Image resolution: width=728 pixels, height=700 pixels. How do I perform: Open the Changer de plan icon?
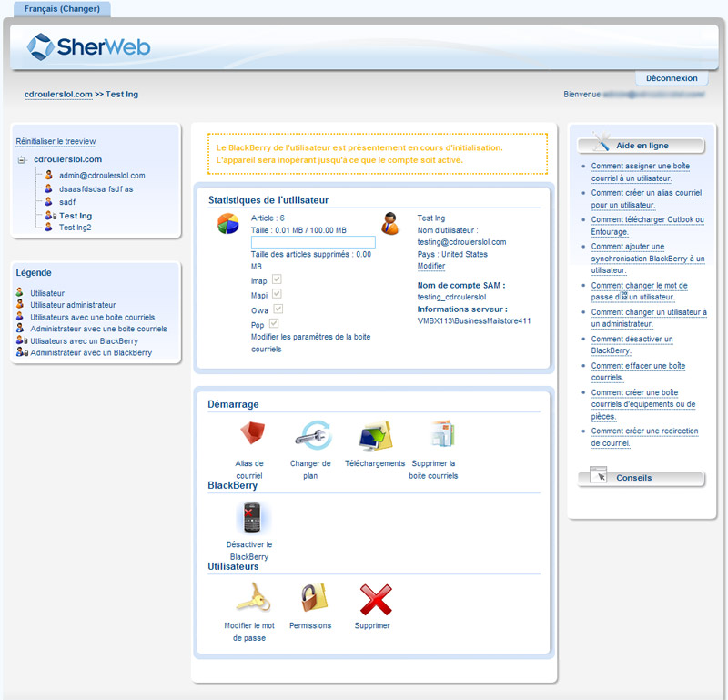(x=311, y=435)
